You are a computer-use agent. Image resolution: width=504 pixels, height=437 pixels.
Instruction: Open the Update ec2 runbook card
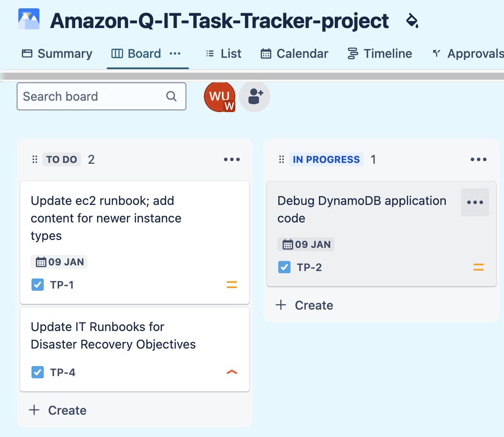point(135,243)
